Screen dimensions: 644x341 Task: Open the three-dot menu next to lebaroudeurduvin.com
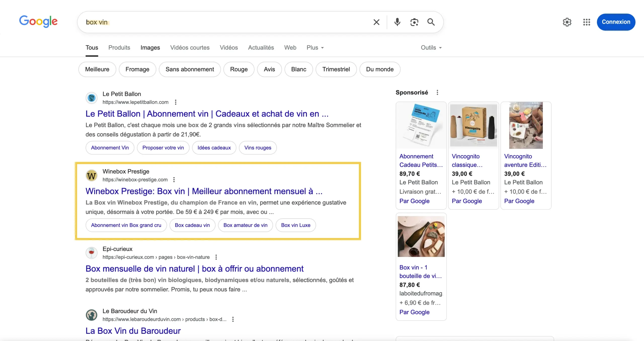tap(233, 319)
